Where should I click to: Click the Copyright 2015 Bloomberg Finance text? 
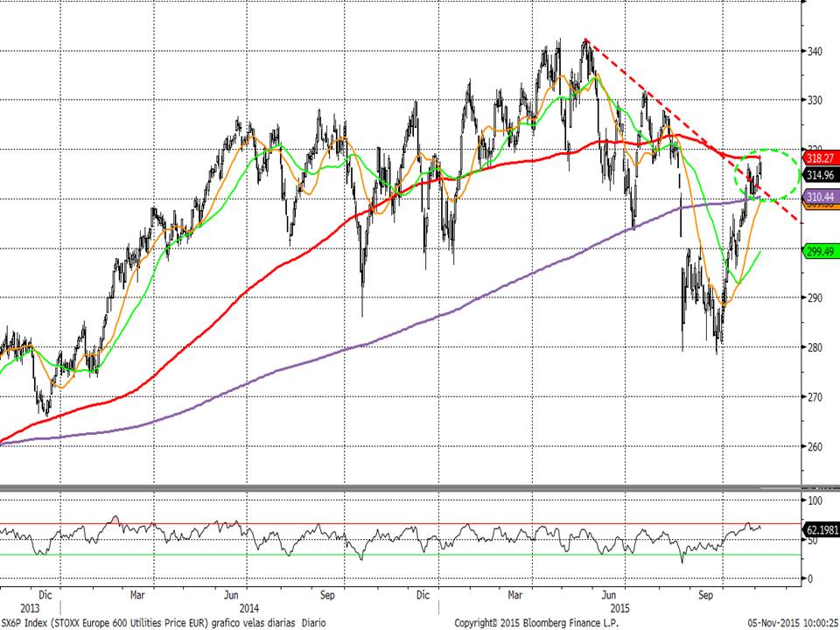(536, 623)
